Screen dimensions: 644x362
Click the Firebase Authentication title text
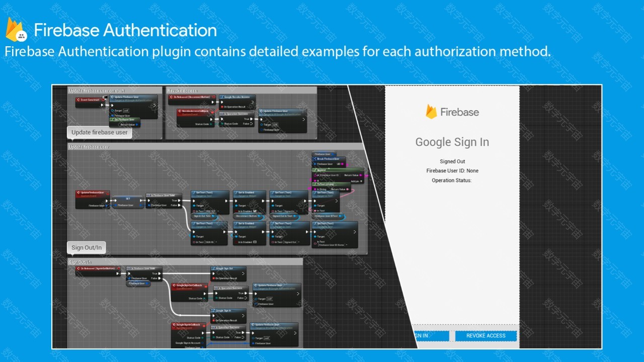125,30
